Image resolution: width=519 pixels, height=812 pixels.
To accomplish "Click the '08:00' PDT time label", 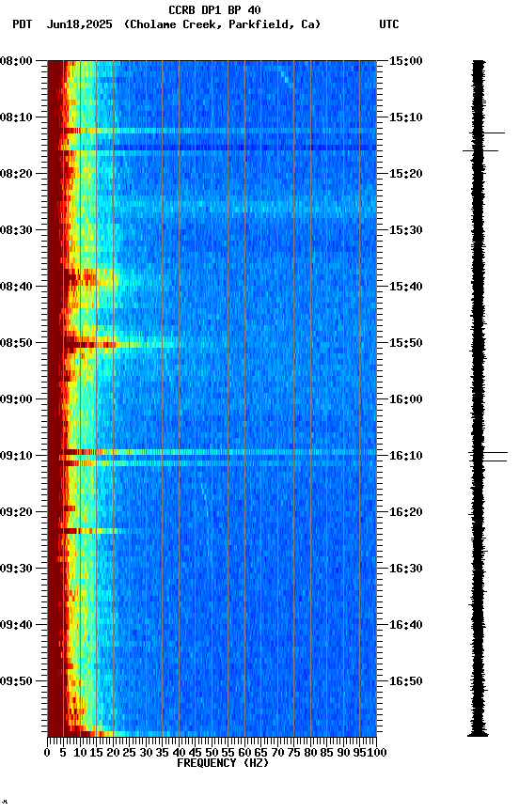I will click(16, 61).
